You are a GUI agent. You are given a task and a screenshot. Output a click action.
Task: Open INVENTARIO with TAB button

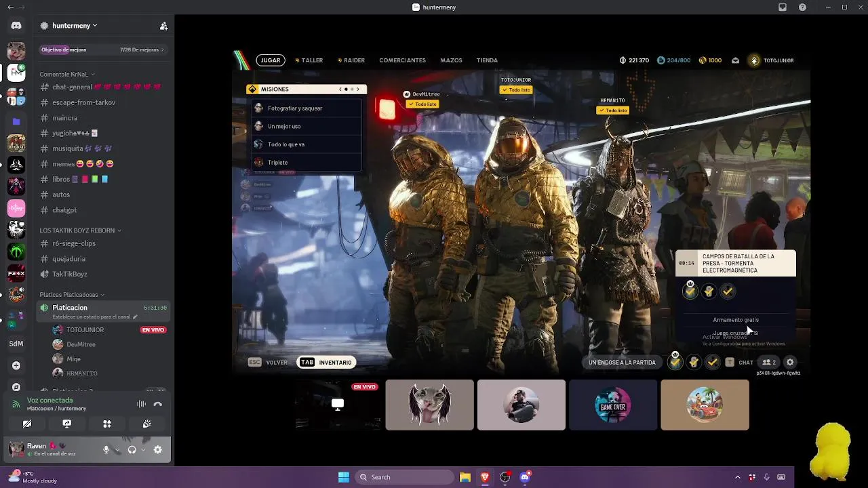pyautogui.click(x=327, y=363)
